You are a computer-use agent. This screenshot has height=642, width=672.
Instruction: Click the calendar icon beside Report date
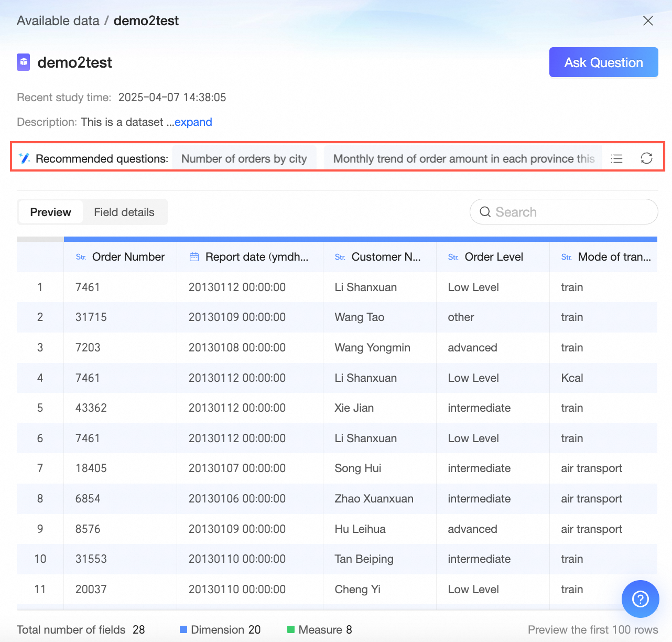194,257
